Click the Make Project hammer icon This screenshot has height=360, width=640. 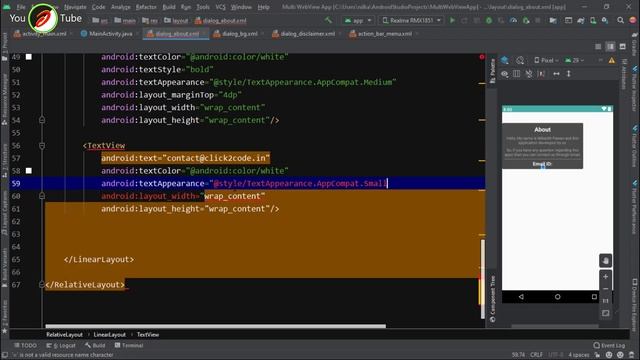pyautogui.click(x=328, y=20)
